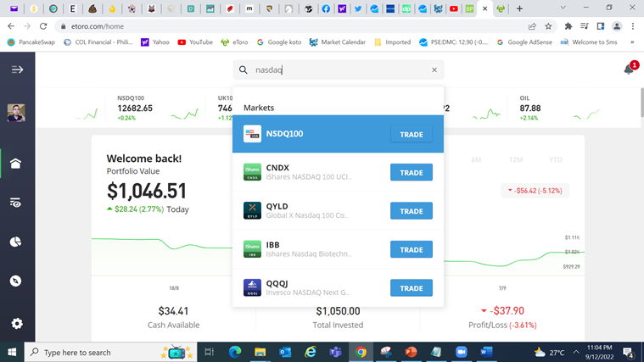
Task: Open the notifications bell
Action: click(630, 69)
